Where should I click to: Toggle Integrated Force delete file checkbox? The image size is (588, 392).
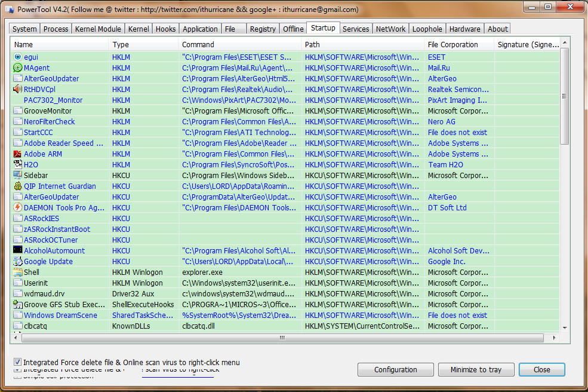[17, 362]
